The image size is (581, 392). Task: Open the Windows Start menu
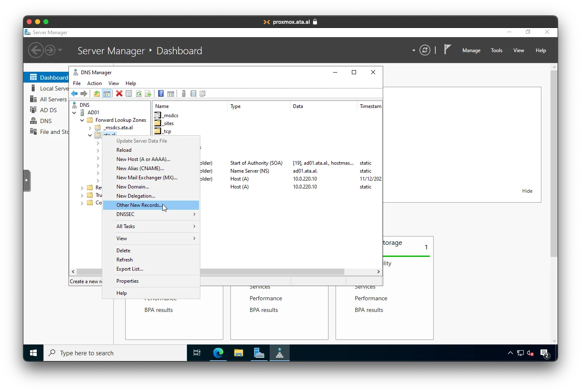tap(33, 353)
